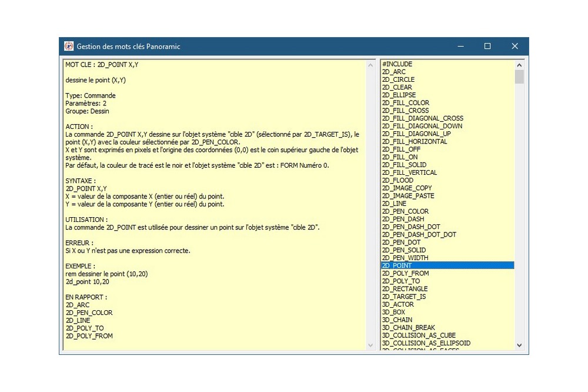Click the Panoramic app icon in title bar
Viewport: 588px width, 392px height.
click(x=69, y=46)
